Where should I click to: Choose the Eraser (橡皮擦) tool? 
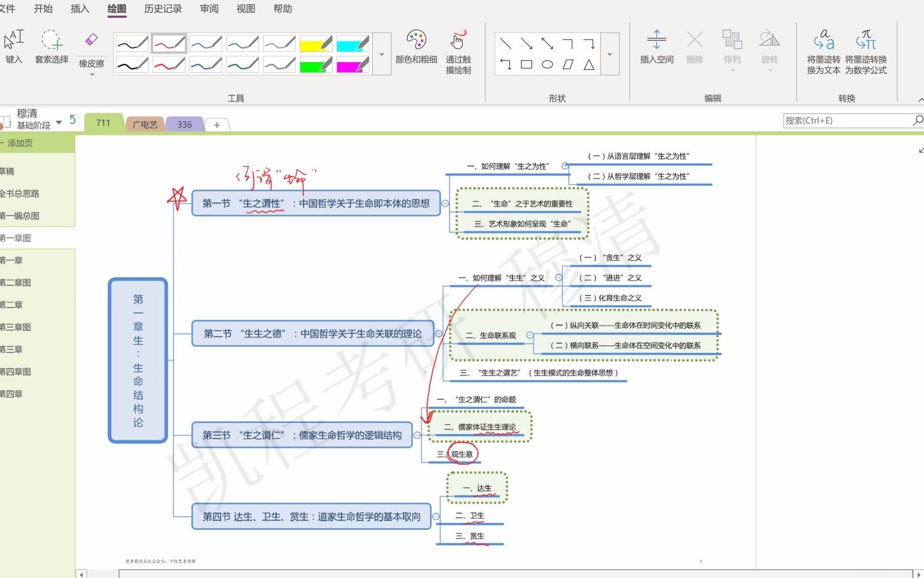pyautogui.click(x=91, y=40)
